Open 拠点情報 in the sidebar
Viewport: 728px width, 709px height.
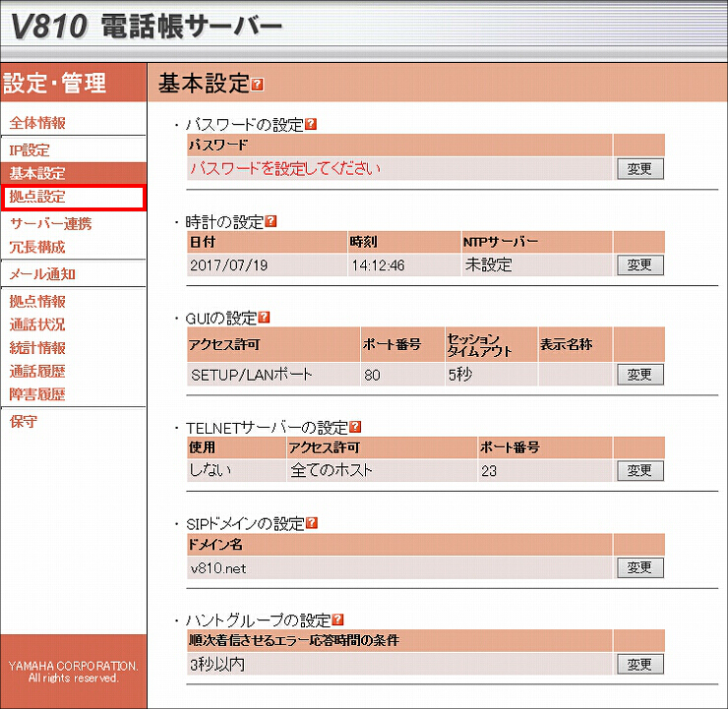pos(37,302)
